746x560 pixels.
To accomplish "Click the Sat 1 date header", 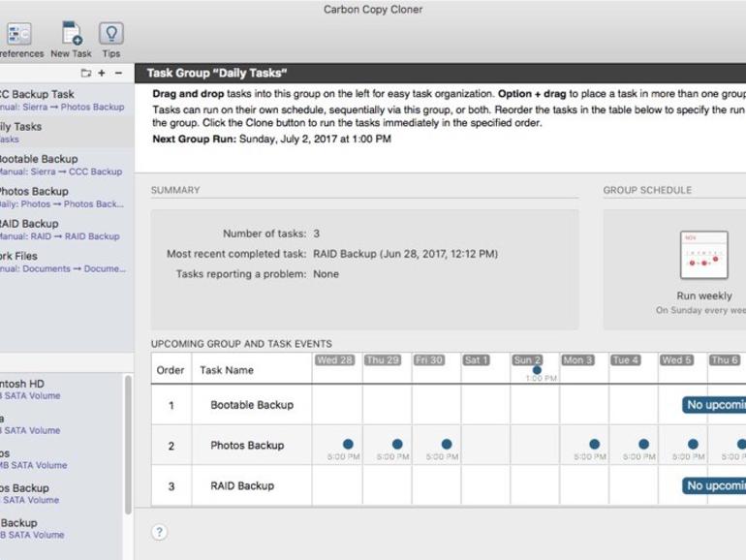I will coord(477,360).
